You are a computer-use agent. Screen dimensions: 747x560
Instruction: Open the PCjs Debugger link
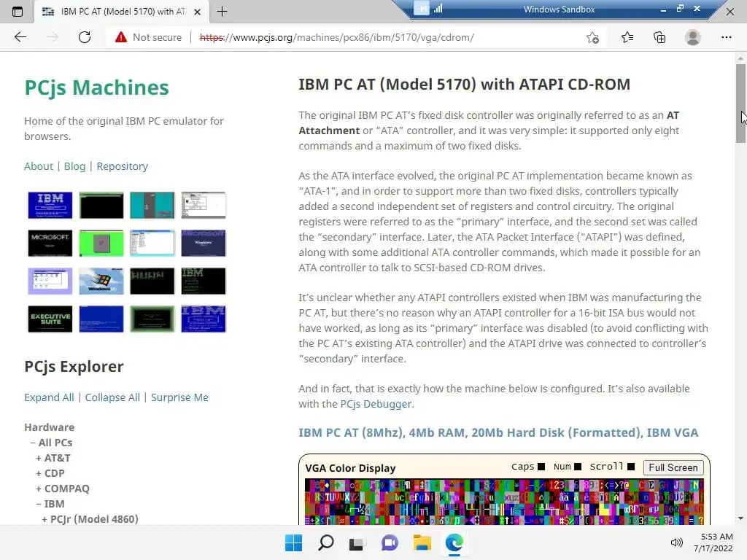click(x=376, y=404)
